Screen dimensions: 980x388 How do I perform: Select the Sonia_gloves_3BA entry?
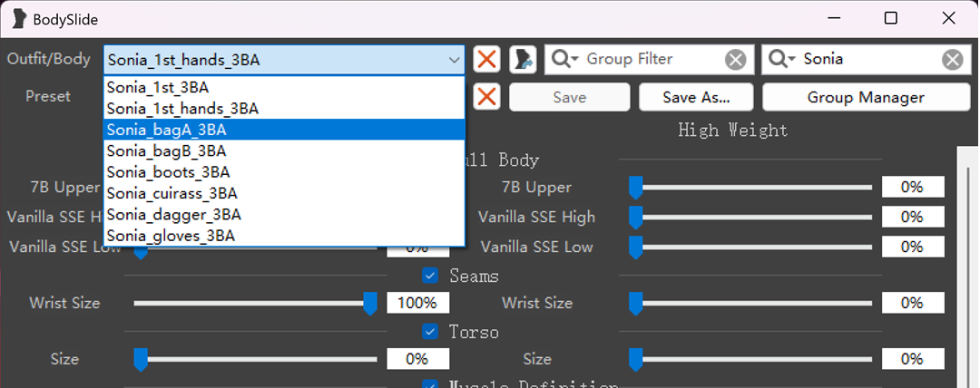click(x=171, y=236)
